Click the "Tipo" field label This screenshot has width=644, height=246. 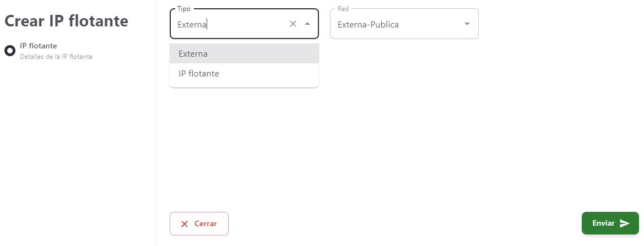183,9
